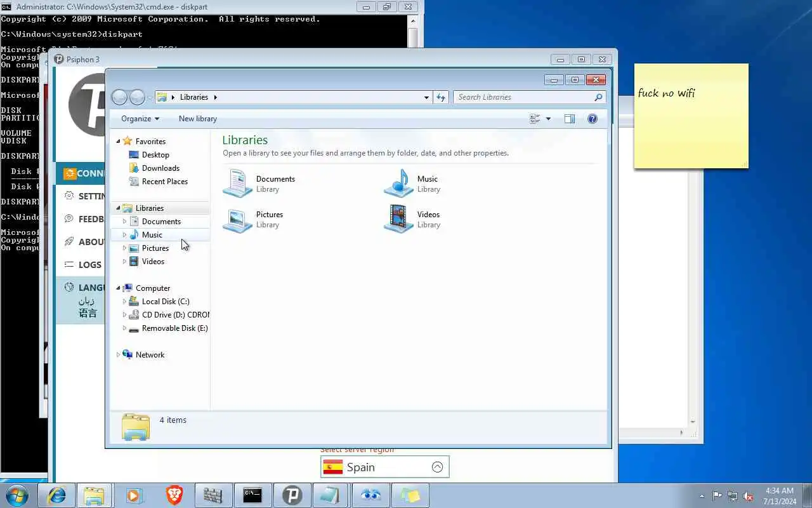The width and height of the screenshot is (812, 508).
Task: Open the eyes taskbar icon
Action: point(370,495)
